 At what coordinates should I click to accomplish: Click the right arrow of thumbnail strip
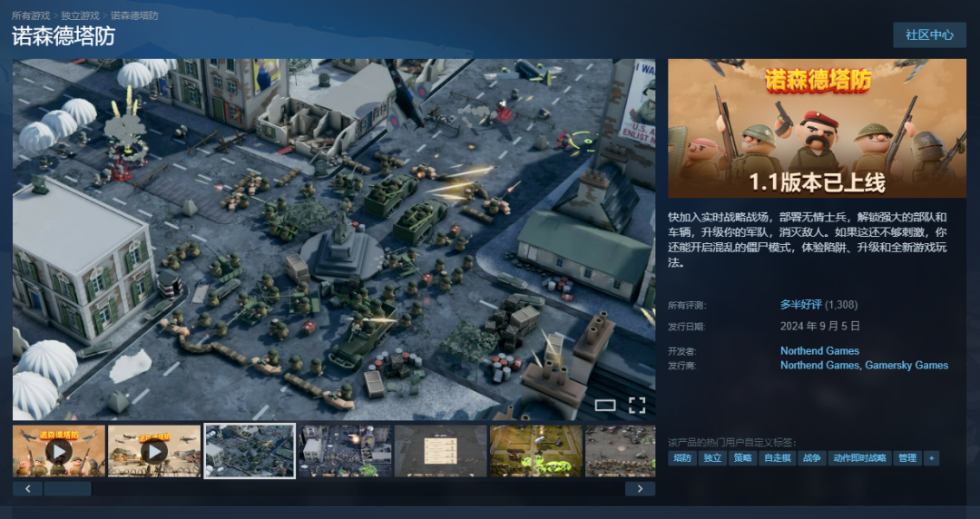[x=640, y=489]
